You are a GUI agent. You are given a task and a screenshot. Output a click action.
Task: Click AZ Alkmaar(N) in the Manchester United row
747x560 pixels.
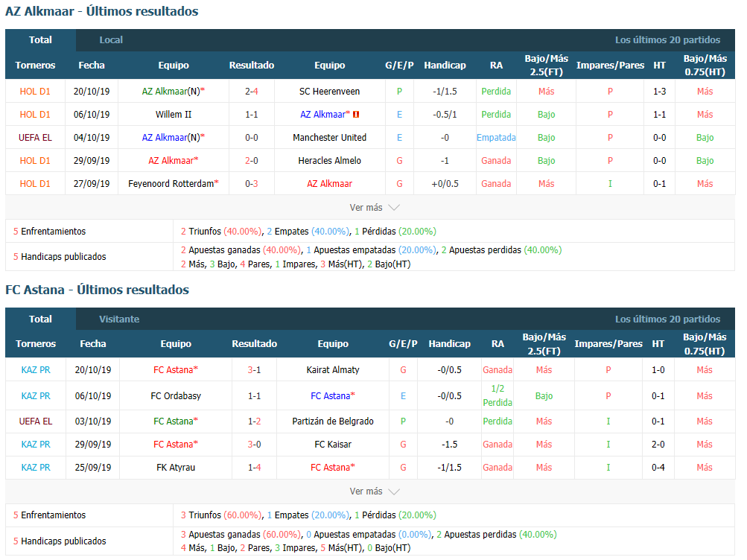click(x=171, y=138)
